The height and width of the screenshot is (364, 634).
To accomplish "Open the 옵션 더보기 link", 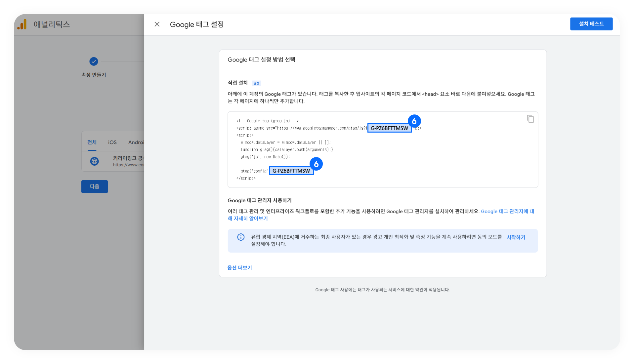I will (x=240, y=267).
